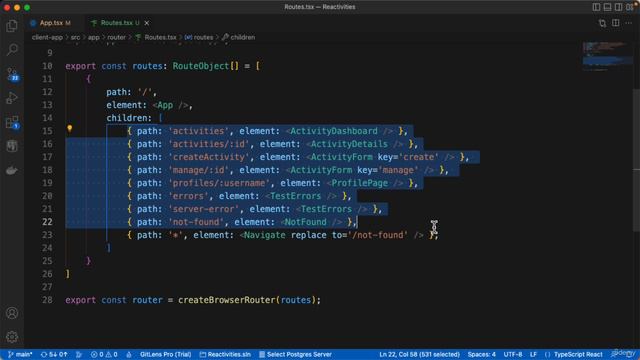Screen dimensions: 640x360
Task: Click Synchronize Changes in status bar
Action: click(x=54, y=354)
